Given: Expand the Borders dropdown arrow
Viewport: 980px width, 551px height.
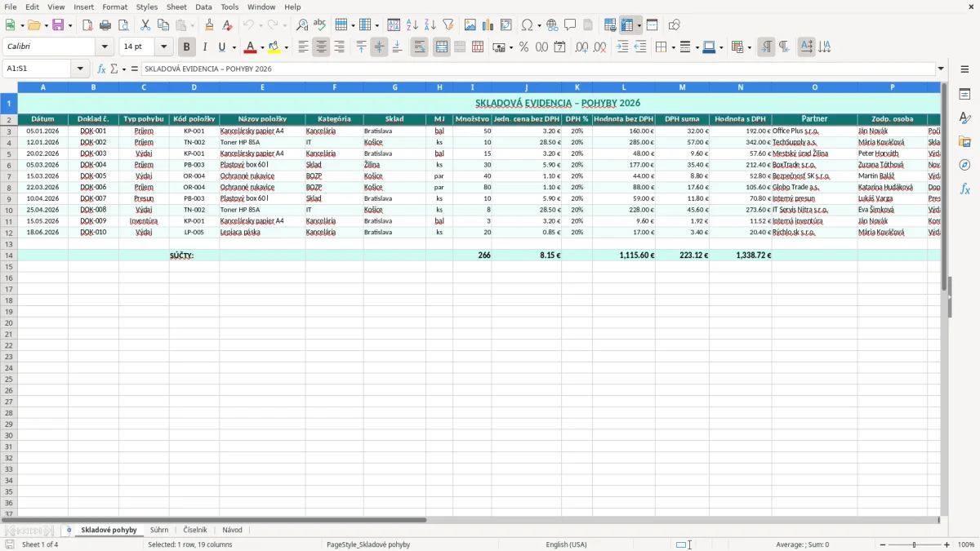Looking at the screenshot, I should (672, 48).
